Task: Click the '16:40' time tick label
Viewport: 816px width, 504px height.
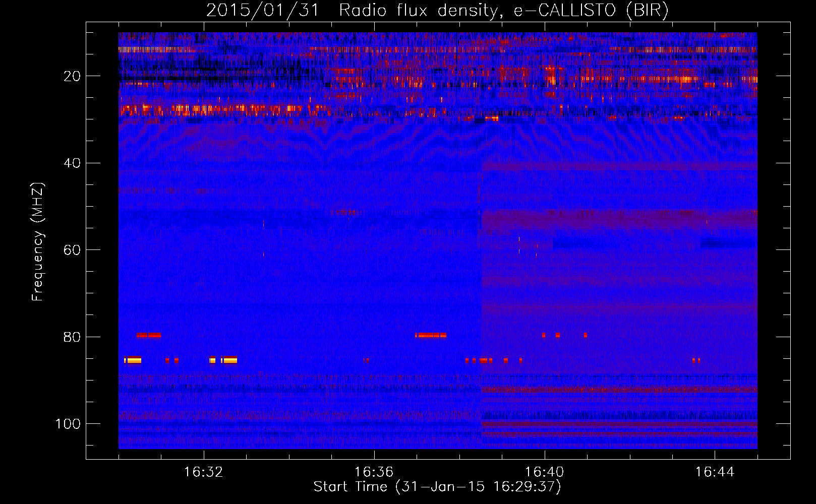Action: pos(544,472)
